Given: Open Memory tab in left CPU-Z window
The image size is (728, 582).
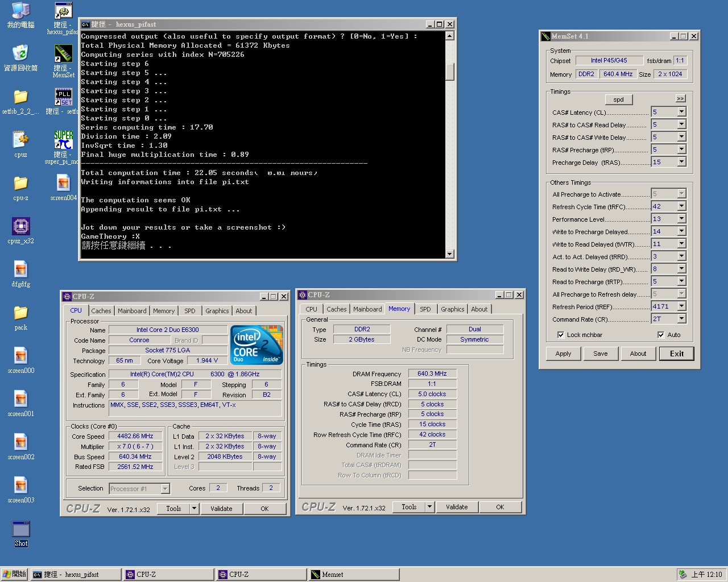Looking at the screenshot, I should (x=164, y=311).
